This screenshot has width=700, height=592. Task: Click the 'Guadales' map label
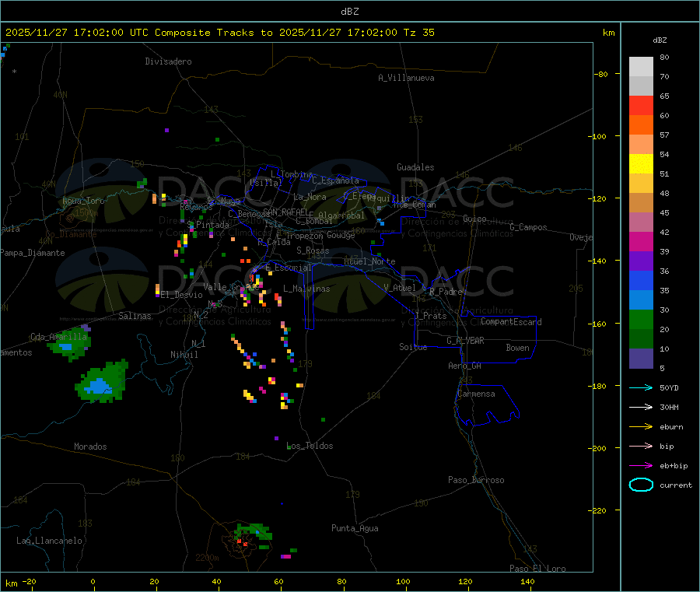[415, 167]
